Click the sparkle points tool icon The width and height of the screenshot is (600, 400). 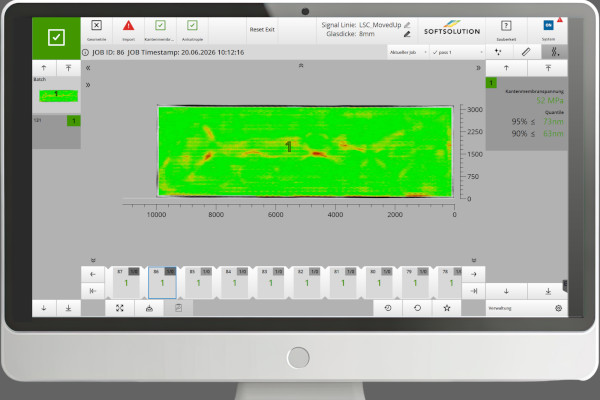point(498,52)
